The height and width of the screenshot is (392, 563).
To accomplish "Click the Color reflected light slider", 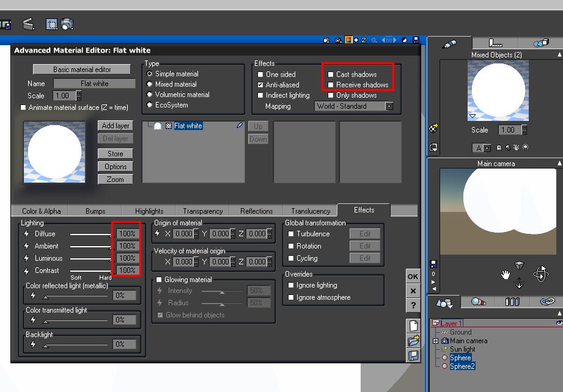I will (x=75, y=296).
